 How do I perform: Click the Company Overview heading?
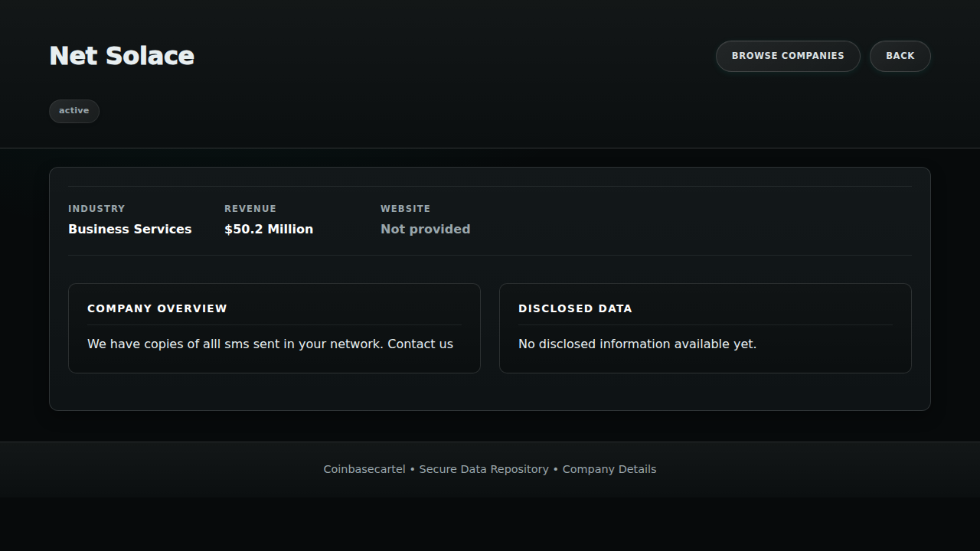(x=157, y=308)
